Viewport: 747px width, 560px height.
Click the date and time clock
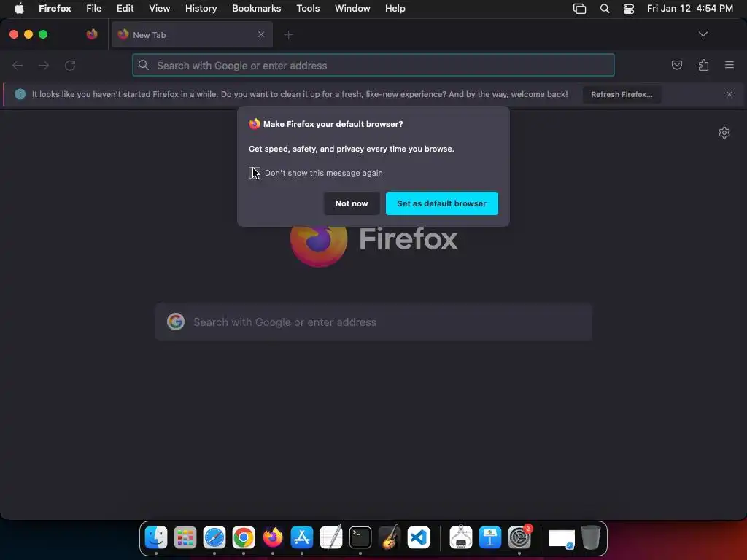(689, 8)
